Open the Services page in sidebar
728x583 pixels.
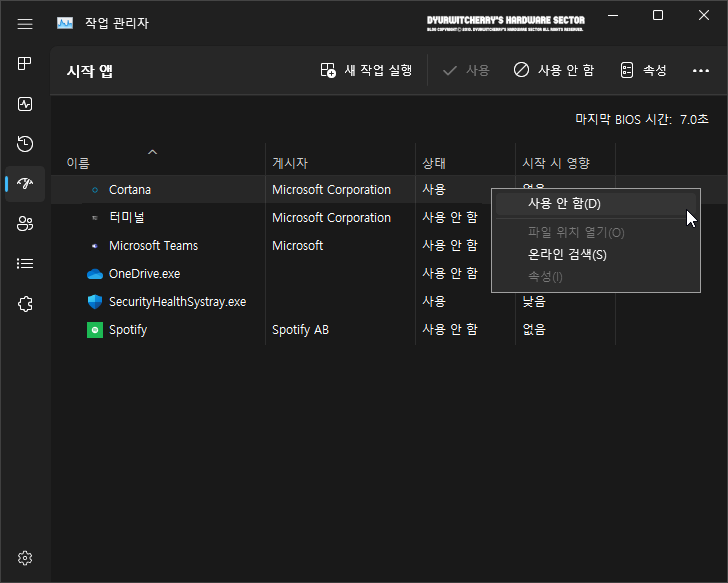pyautogui.click(x=25, y=304)
